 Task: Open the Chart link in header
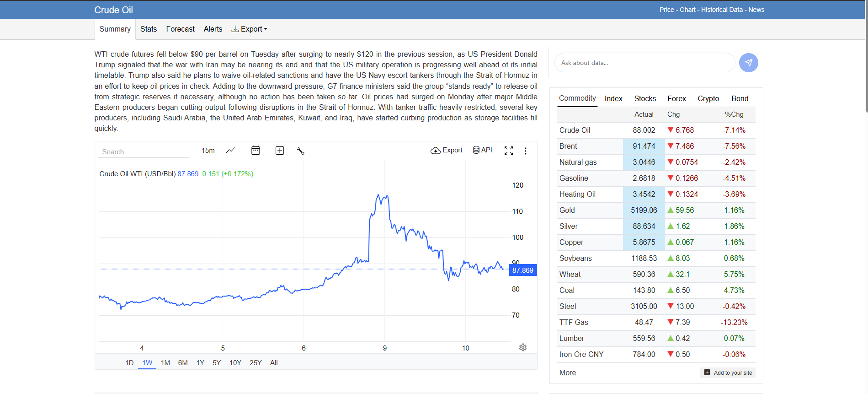click(687, 10)
